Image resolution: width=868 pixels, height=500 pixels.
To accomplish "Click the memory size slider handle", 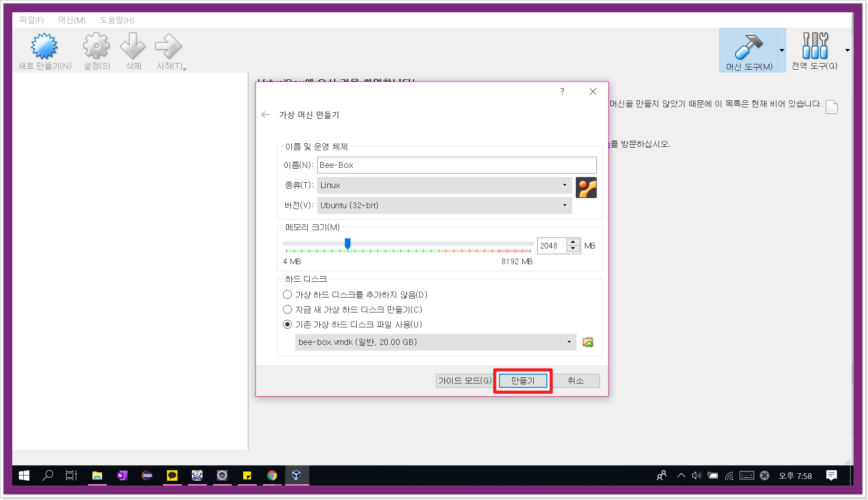I will click(x=347, y=244).
